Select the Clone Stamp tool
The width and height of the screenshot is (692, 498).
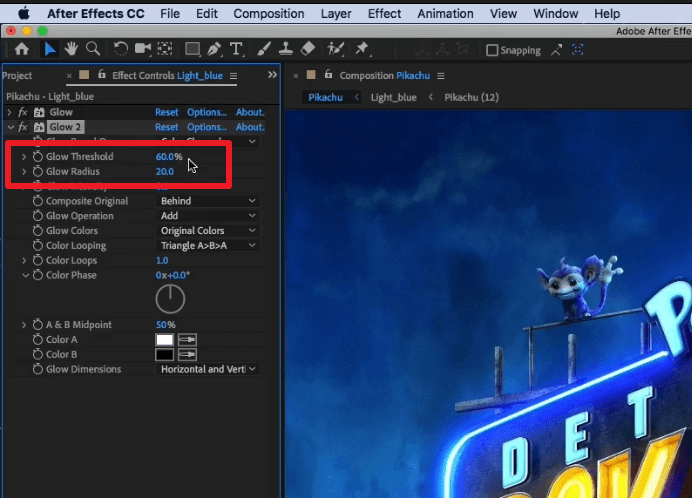286,49
